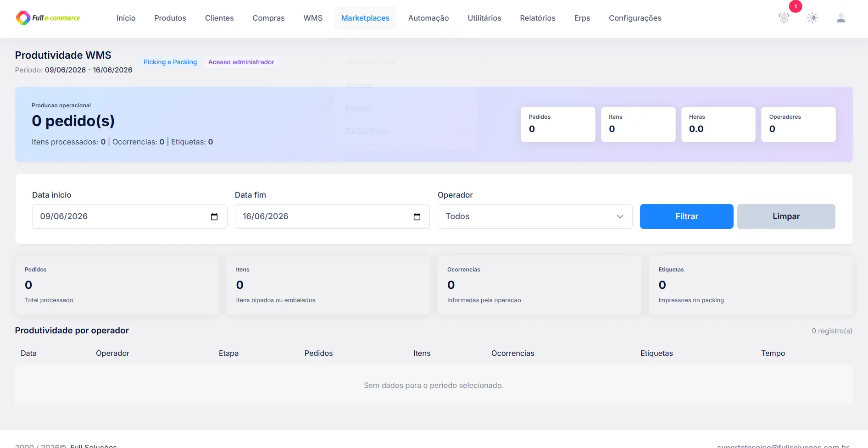The image size is (868, 448).
Task: Click '0 registro(s)' count text
Action: 832,331
